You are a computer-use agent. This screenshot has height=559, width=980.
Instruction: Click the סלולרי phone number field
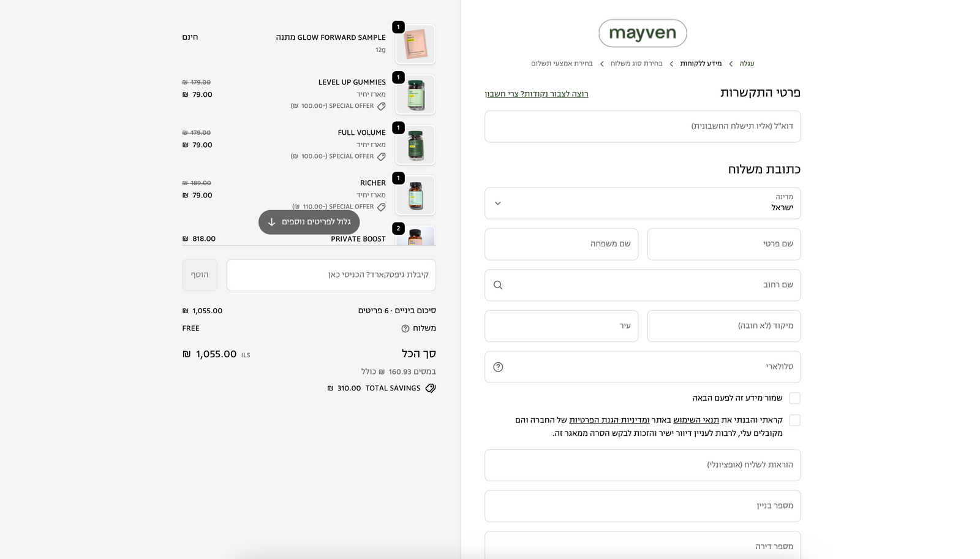(x=643, y=367)
